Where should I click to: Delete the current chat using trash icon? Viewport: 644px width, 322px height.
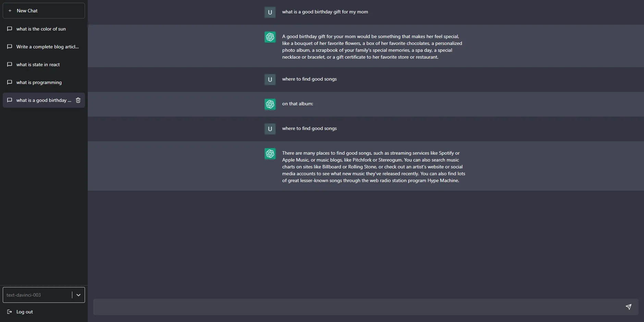tap(78, 100)
